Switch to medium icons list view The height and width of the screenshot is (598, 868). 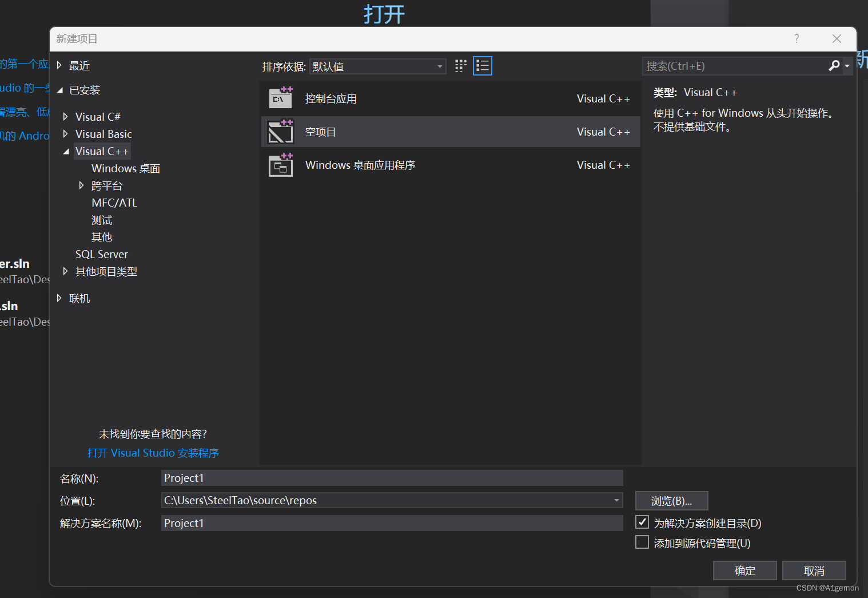pyautogui.click(x=483, y=66)
